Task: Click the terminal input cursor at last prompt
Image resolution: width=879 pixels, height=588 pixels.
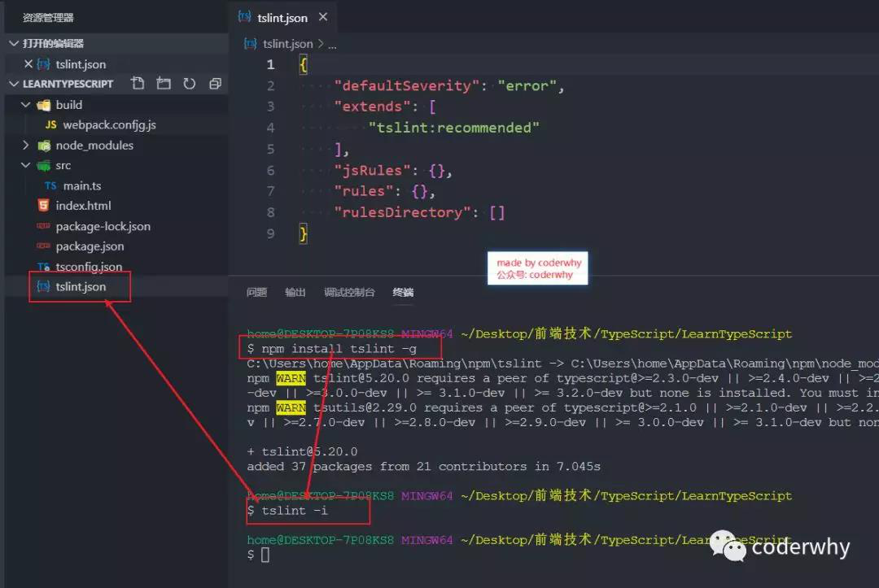Action: pyautogui.click(x=265, y=555)
